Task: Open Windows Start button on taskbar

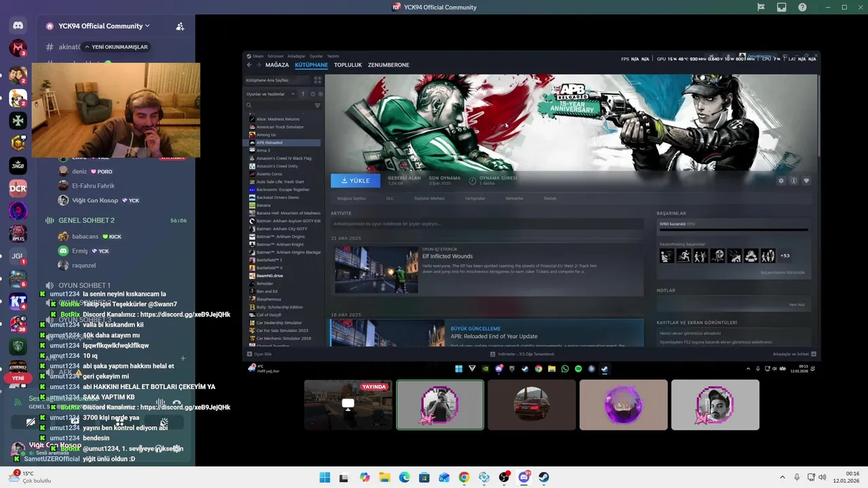Action: coord(325,477)
